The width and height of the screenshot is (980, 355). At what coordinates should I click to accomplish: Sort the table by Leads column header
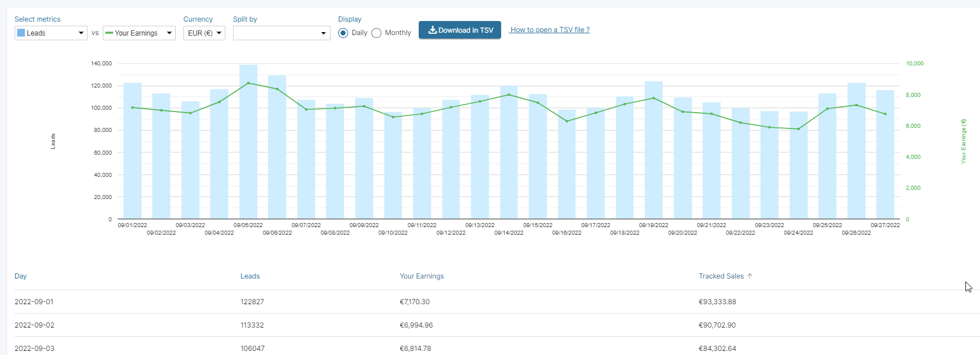pos(250,276)
